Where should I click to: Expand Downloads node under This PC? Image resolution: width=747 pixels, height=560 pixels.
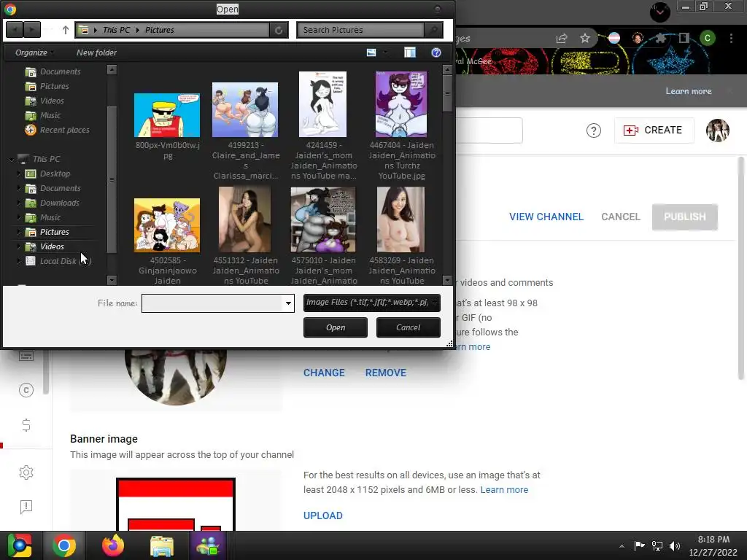(x=18, y=203)
